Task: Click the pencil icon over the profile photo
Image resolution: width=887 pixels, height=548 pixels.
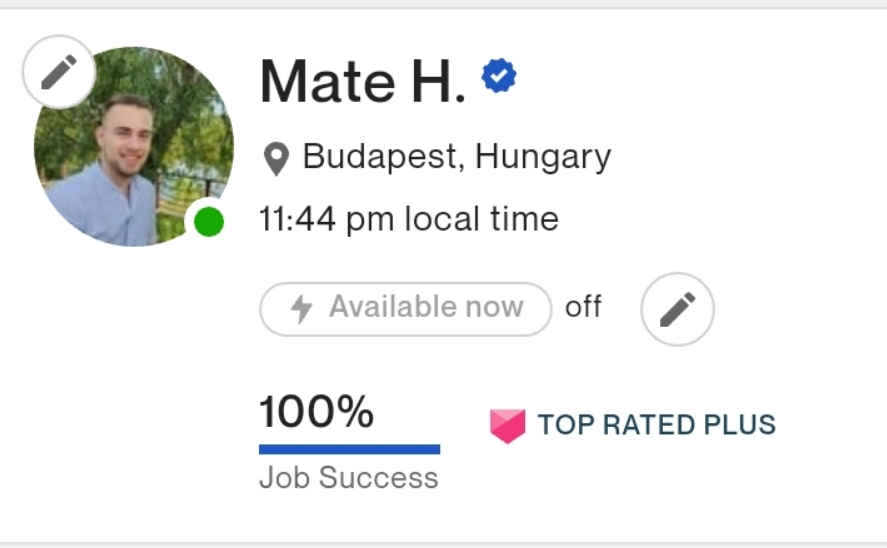Action: click(59, 71)
